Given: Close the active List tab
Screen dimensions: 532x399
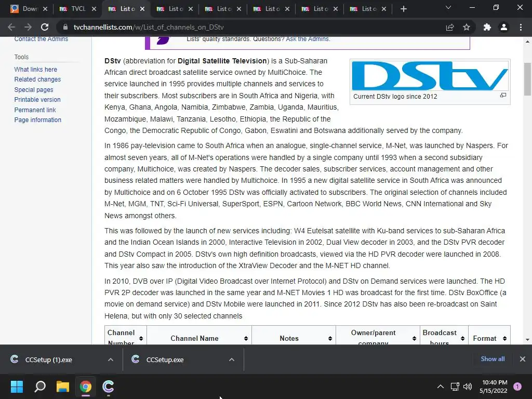Looking at the screenshot, I should [142, 9].
